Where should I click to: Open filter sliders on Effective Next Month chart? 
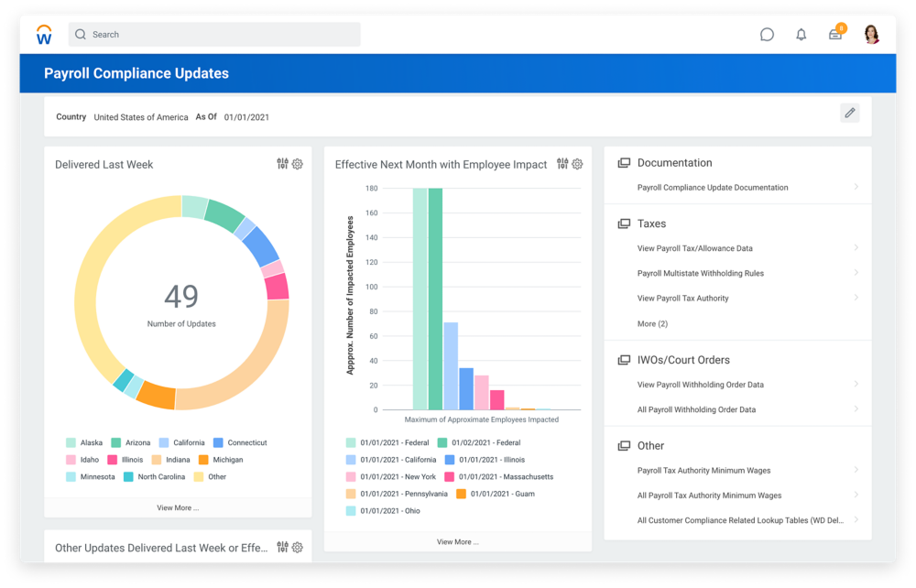point(562,164)
